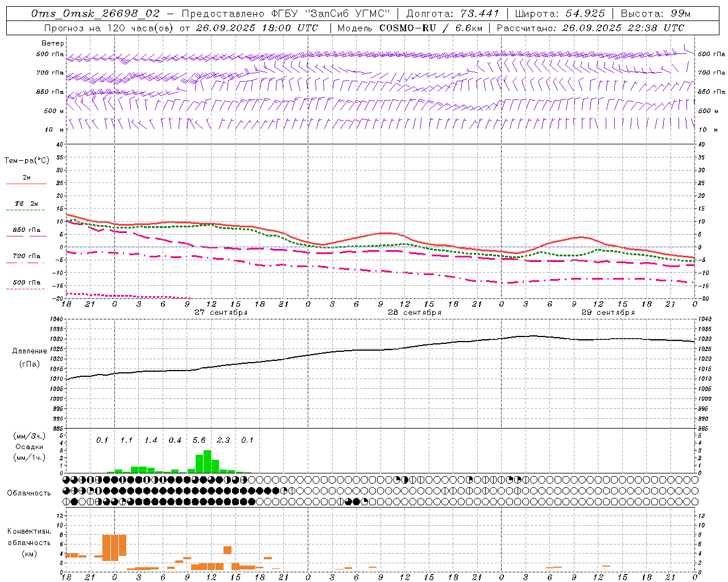Click the (гПа) unit label under Давление

coord(30,364)
